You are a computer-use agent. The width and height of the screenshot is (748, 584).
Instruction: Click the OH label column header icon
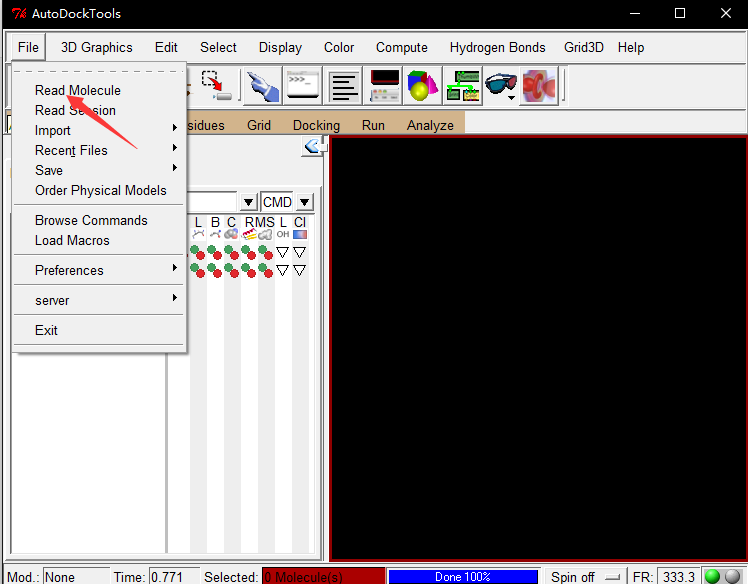[283, 234]
